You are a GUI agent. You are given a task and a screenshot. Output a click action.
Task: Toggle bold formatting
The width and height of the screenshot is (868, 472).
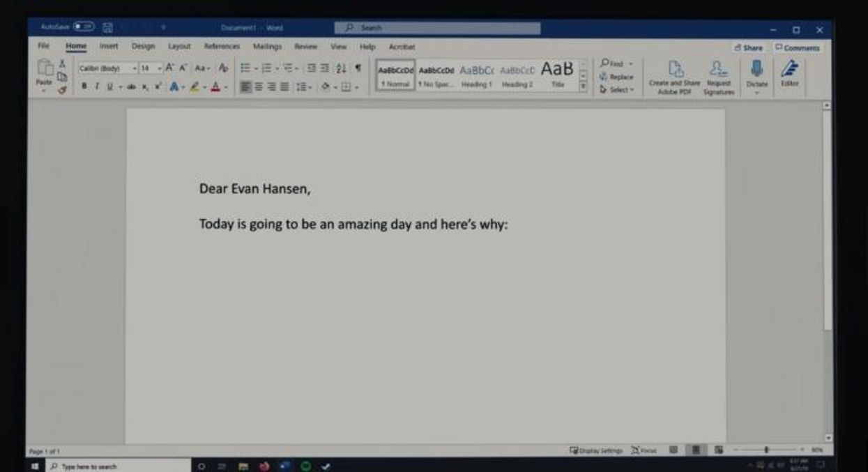click(x=84, y=84)
